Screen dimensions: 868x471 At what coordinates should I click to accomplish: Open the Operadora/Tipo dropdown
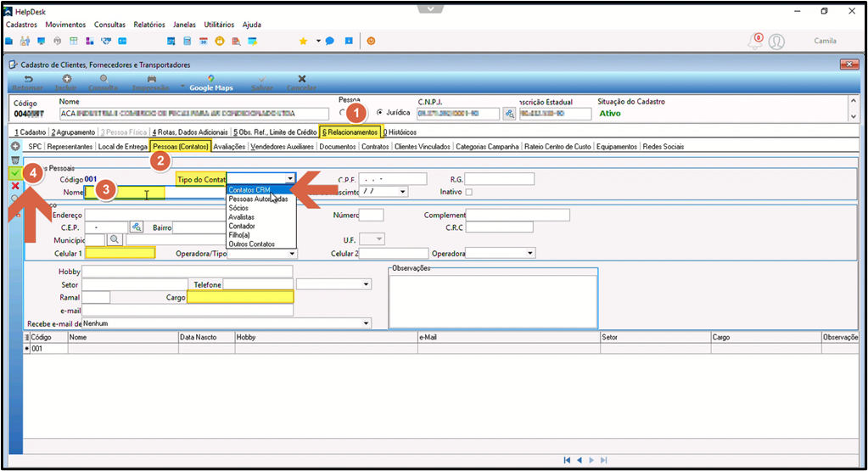point(292,254)
